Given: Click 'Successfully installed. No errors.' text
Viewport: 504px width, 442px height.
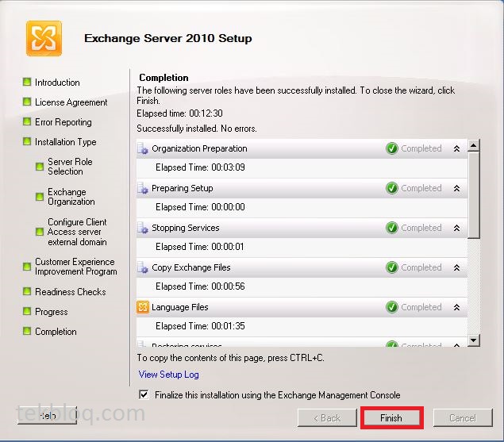Looking at the screenshot, I should pos(197,129).
